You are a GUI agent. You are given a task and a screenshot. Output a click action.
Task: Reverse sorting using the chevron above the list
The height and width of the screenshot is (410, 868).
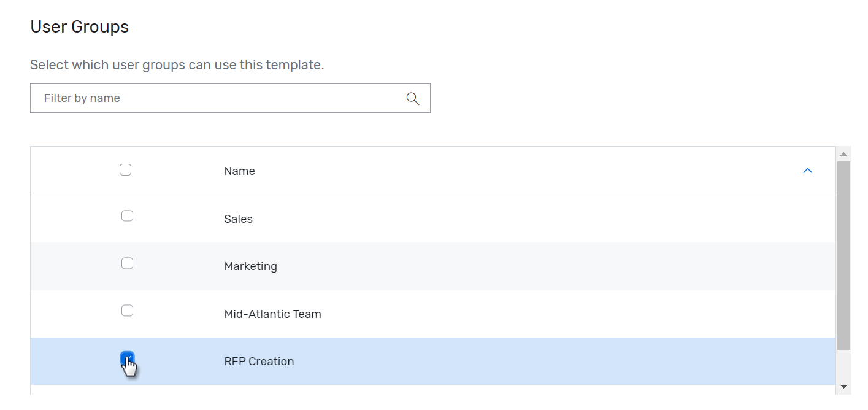[x=808, y=171]
